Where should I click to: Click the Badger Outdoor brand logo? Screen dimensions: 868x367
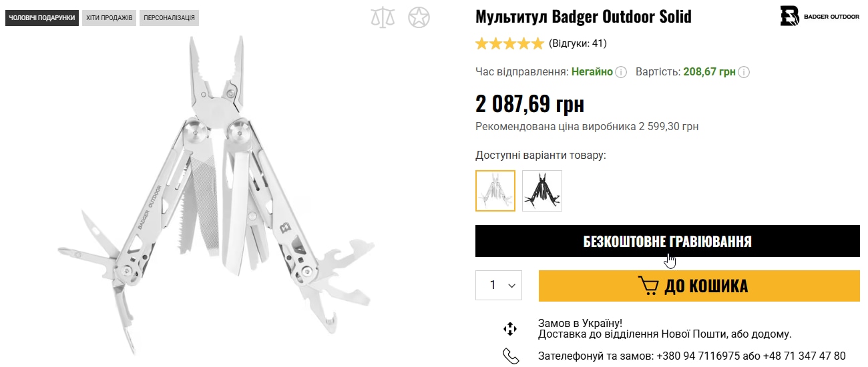[x=819, y=16]
